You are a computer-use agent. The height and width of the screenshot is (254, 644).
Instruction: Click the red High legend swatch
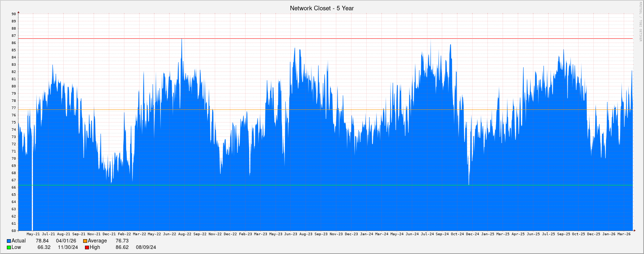pyautogui.click(x=87, y=247)
